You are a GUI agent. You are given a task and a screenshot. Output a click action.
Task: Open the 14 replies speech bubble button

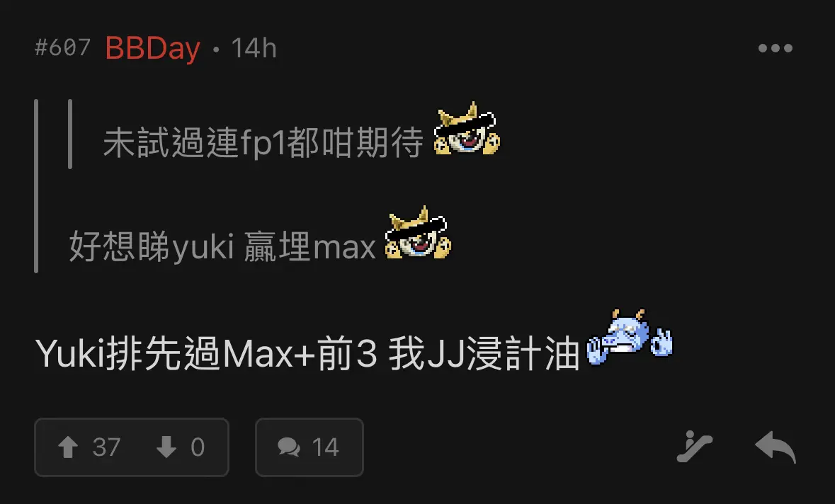309,447
